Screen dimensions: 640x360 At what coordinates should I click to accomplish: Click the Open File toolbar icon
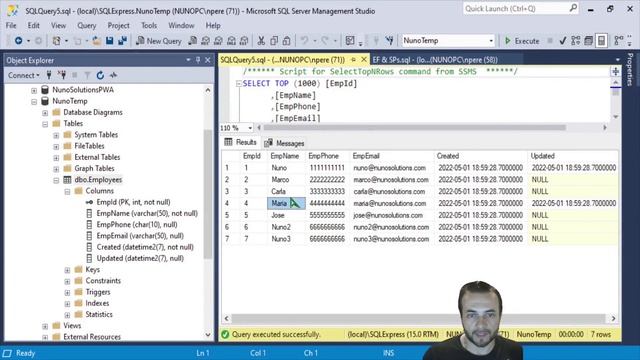pyautogui.click(x=96, y=40)
